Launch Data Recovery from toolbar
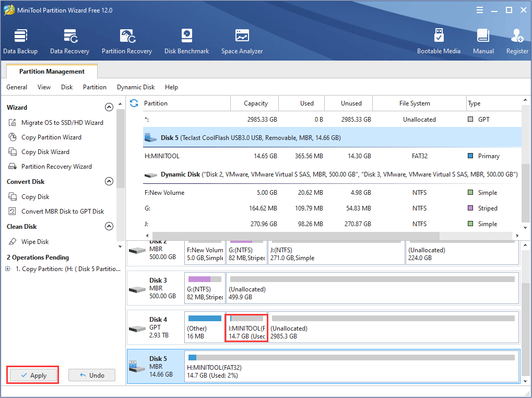 click(x=69, y=42)
